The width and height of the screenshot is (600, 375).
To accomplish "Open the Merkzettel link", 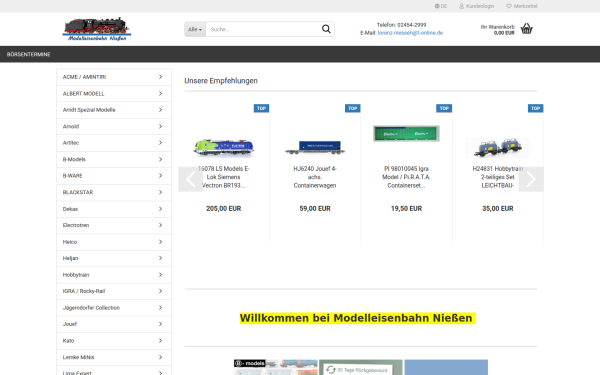I will [x=525, y=6].
